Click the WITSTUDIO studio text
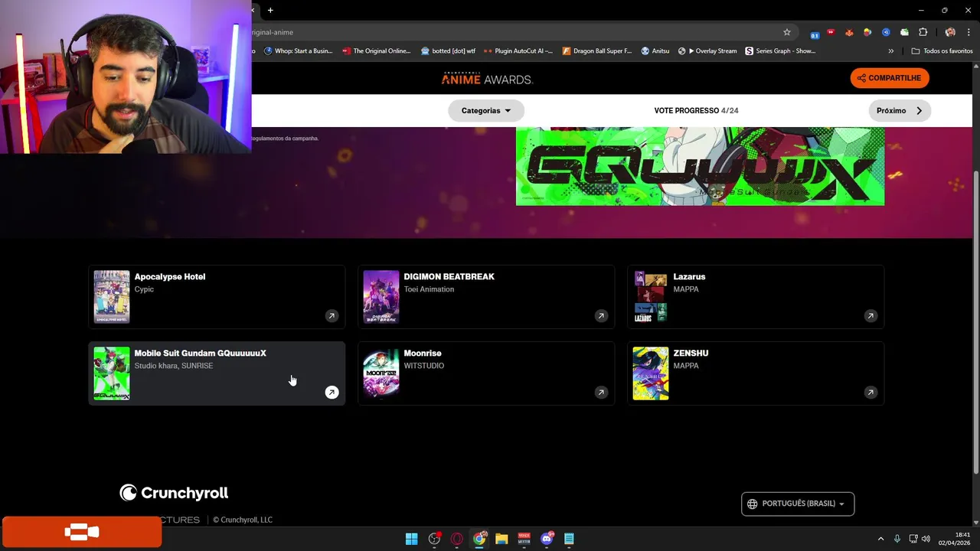Image resolution: width=980 pixels, height=551 pixels. click(x=424, y=366)
